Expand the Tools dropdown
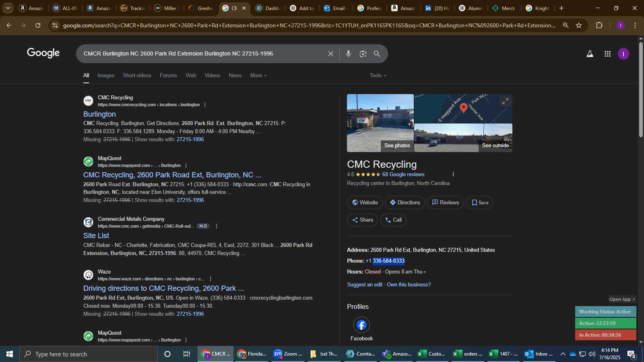 pos(378,76)
